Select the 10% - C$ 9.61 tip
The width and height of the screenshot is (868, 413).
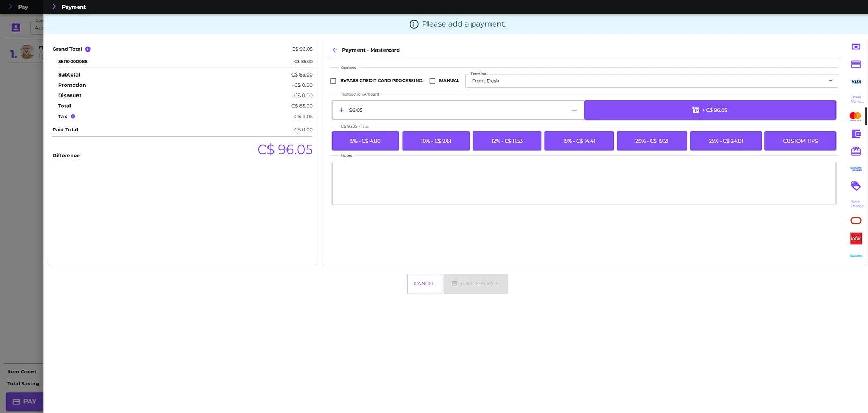[436, 141]
